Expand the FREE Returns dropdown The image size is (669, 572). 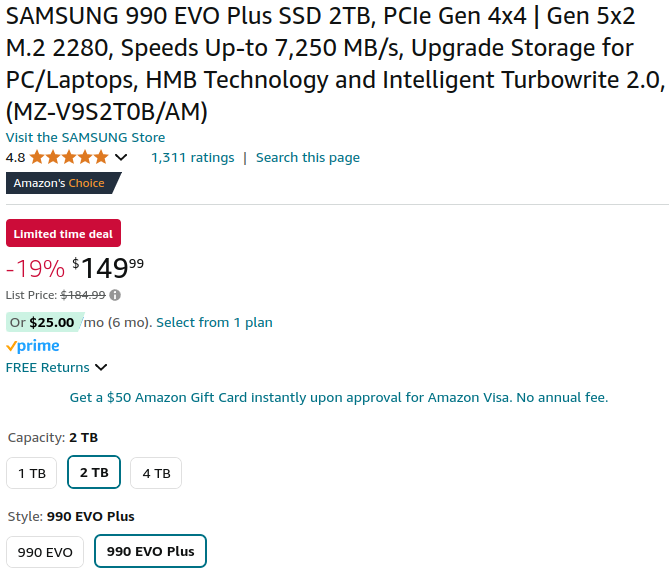(101, 368)
